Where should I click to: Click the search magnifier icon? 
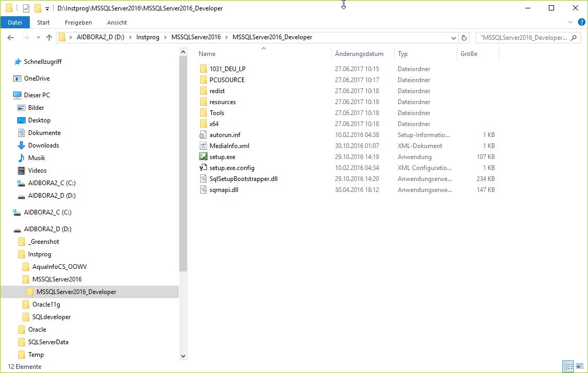coord(574,38)
